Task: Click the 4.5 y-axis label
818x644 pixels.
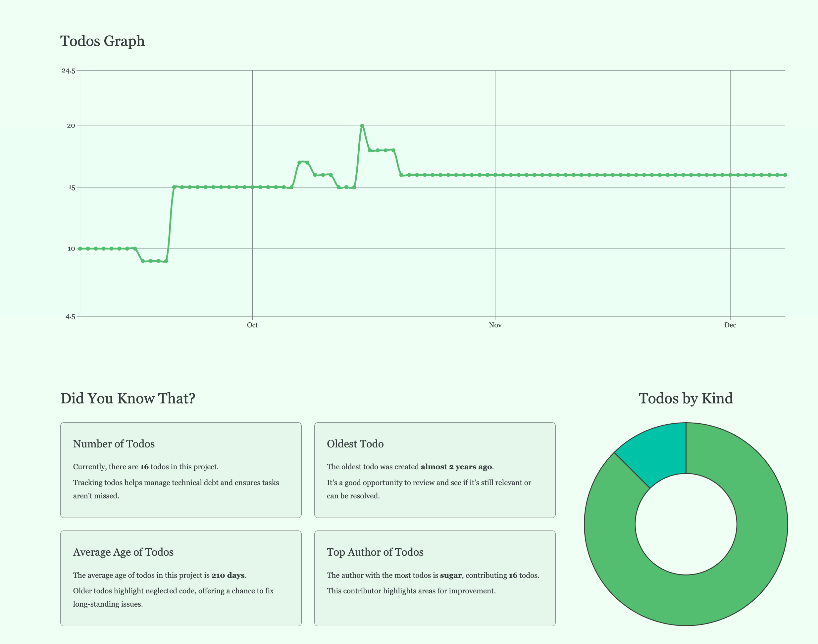Action: coord(70,317)
